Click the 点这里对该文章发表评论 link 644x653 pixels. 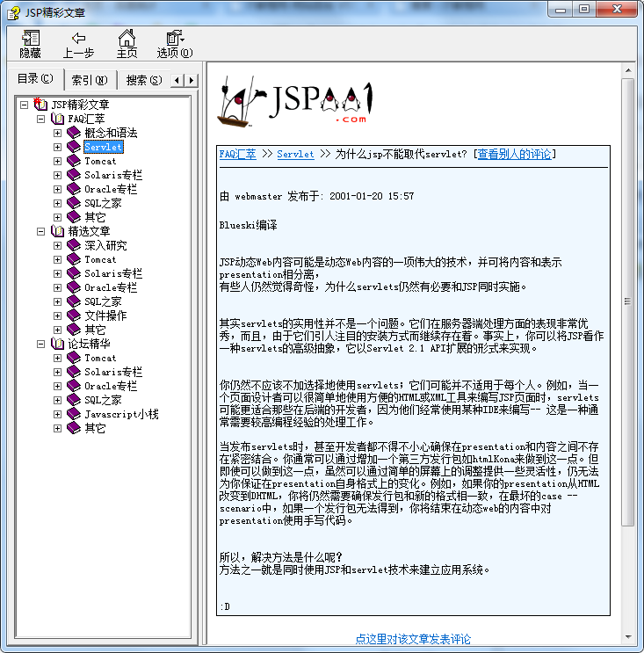413,639
